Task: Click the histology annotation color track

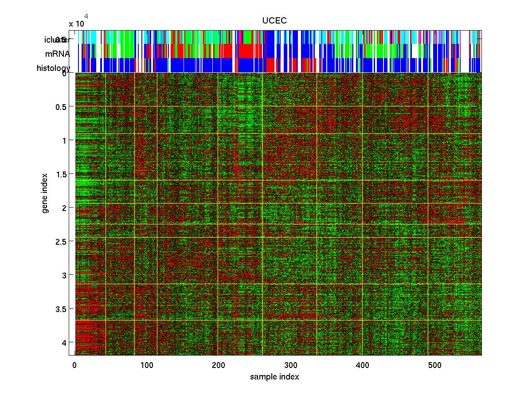Action: 278,65
